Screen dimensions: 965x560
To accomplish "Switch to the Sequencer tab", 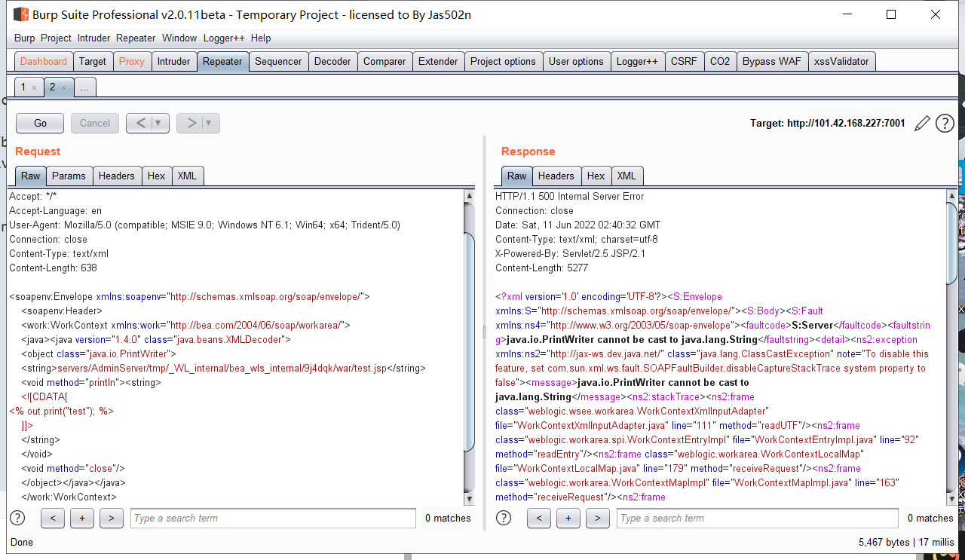I will (278, 62).
